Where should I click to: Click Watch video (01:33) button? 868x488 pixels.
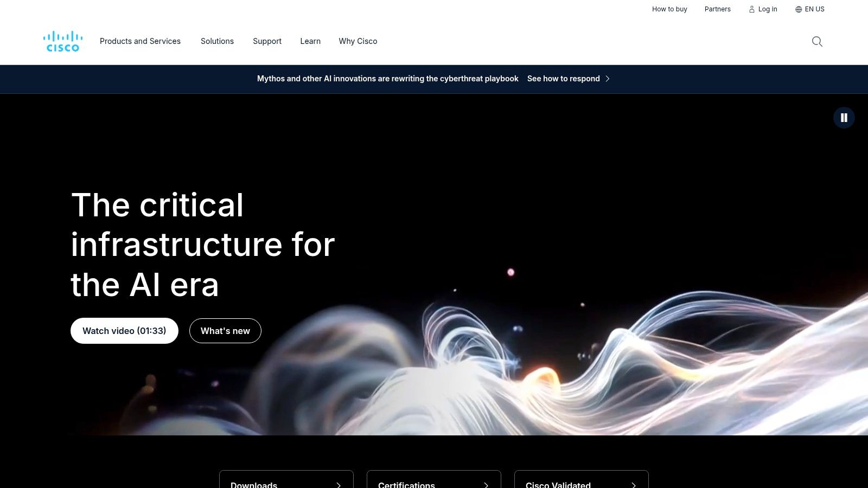124,331
